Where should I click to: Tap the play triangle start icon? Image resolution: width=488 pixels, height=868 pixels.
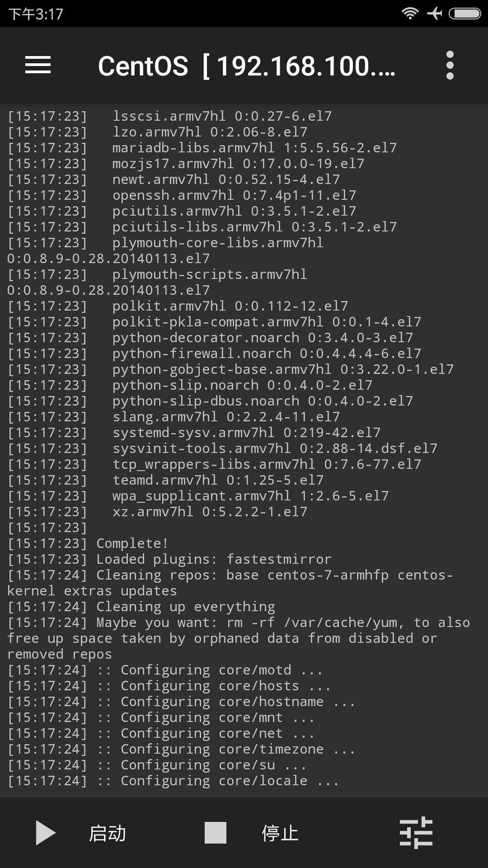46,833
